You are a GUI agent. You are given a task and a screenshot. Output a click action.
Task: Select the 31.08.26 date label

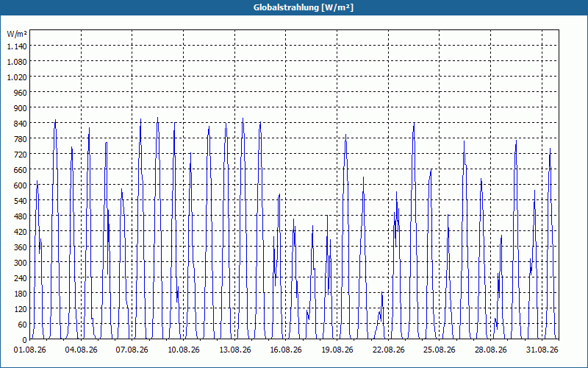[x=542, y=350]
